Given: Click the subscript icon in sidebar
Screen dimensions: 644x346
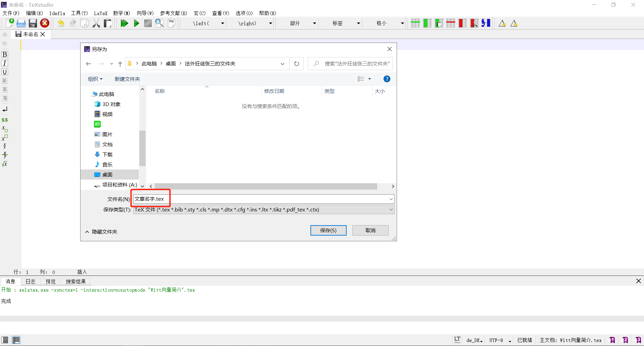Looking at the screenshot, I should 5,129.
